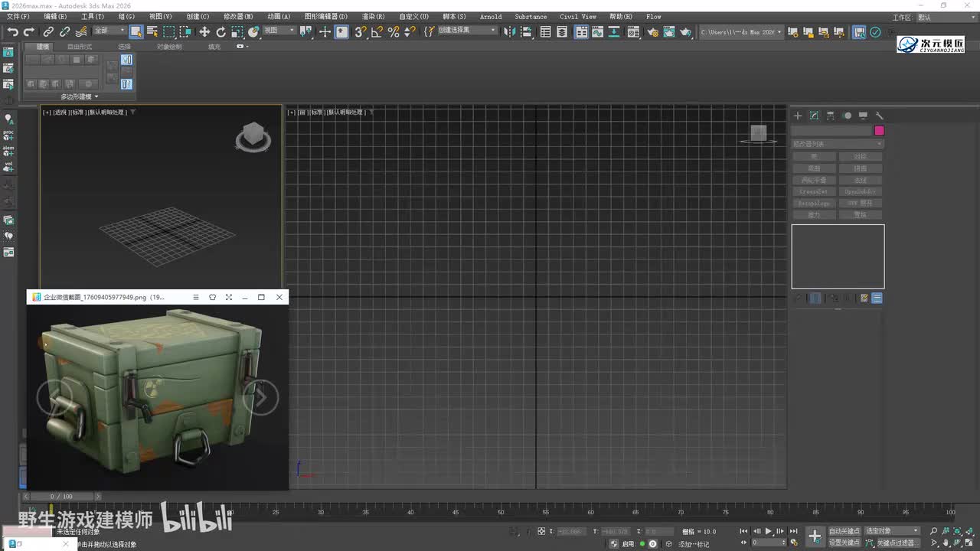Click the Select Object tool icon

[x=136, y=31]
